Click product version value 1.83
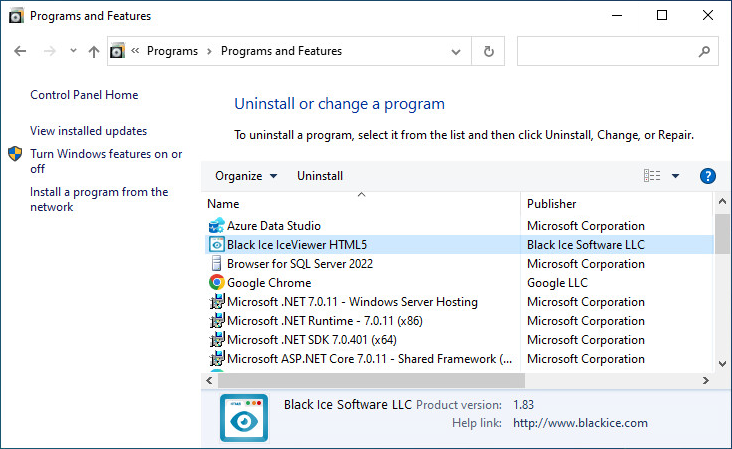 (x=523, y=405)
